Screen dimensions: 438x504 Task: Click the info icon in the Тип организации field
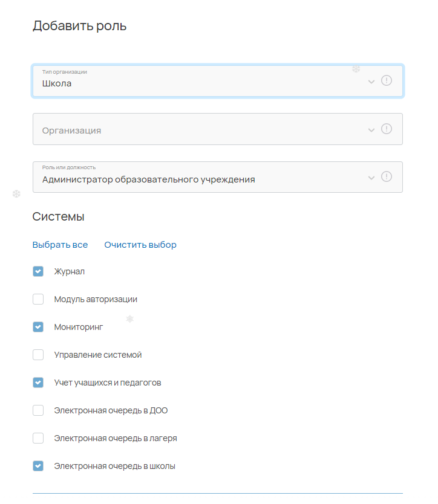(x=386, y=80)
